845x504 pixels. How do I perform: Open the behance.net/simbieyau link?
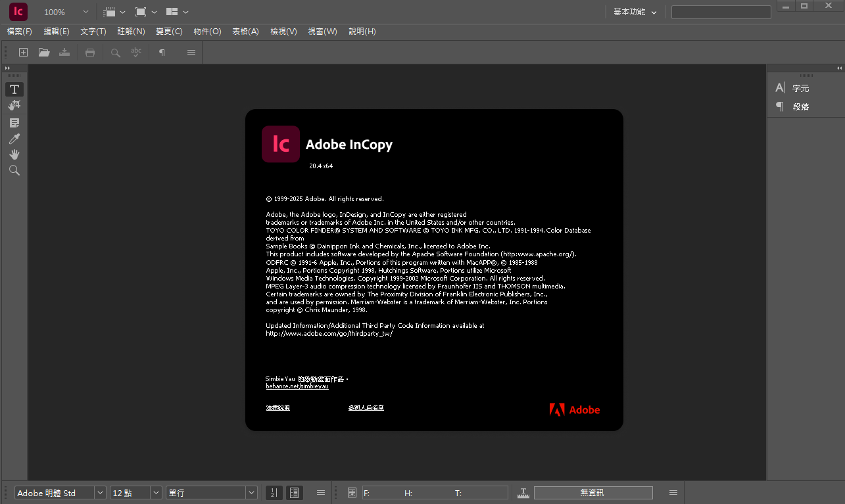pyautogui.click(x=297, y=386)
